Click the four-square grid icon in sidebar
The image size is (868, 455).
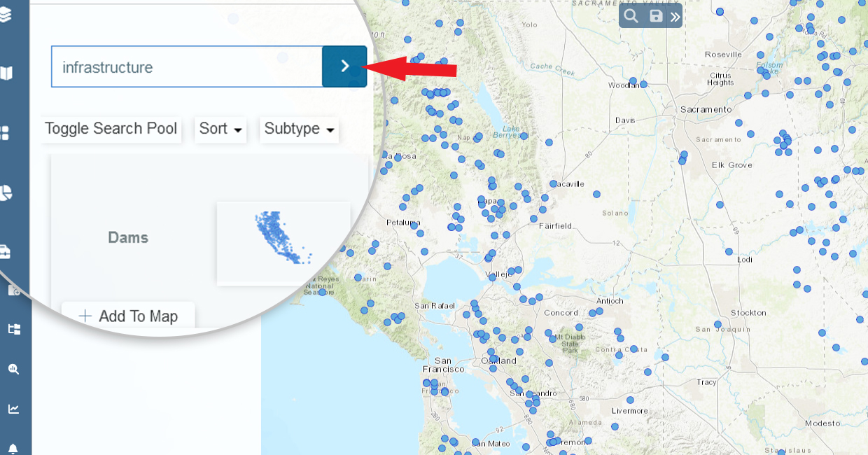[6, 133]
